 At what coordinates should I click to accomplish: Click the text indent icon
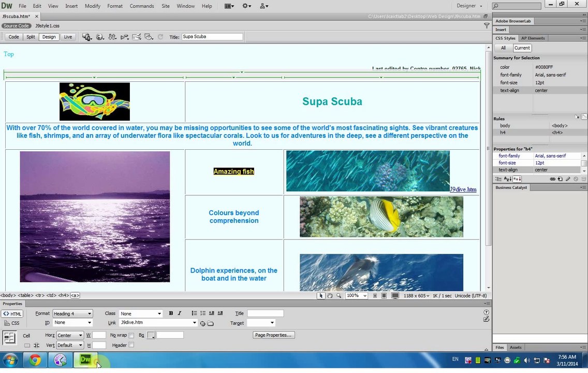coord(220,313)
